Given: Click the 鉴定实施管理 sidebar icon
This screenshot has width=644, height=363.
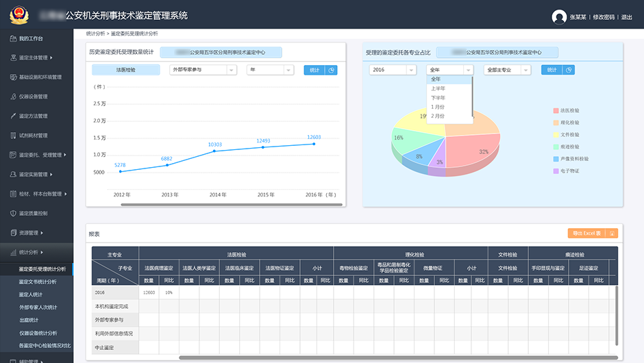Looking at the screenshot, I should click(13, 175).
